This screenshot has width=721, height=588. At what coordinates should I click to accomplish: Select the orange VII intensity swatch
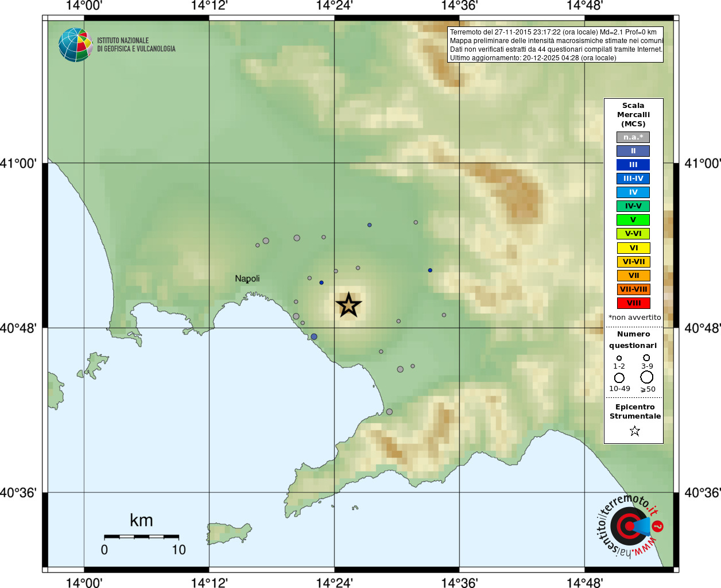[633, 276]
